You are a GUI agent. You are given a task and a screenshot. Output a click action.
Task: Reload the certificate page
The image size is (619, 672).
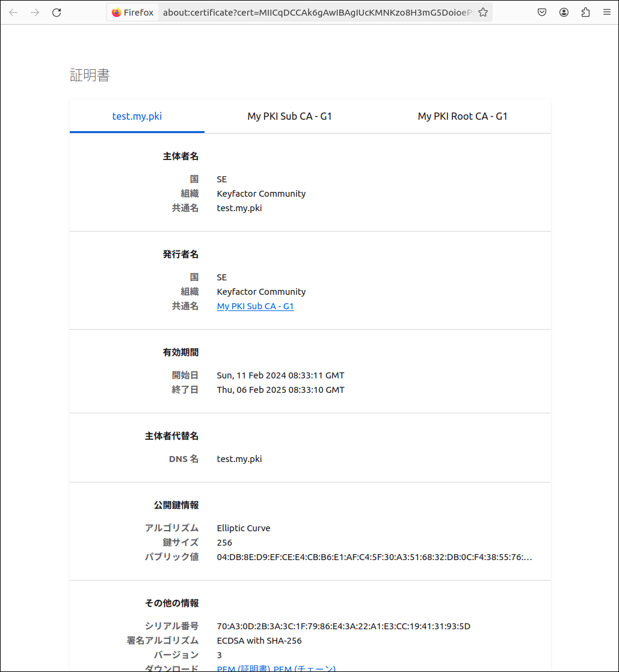pos(57,12)
